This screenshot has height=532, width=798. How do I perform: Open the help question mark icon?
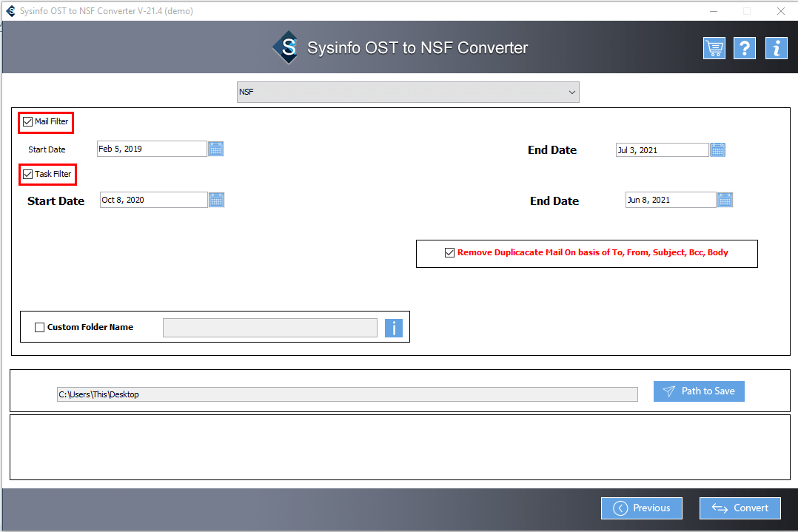coord(745,48)
